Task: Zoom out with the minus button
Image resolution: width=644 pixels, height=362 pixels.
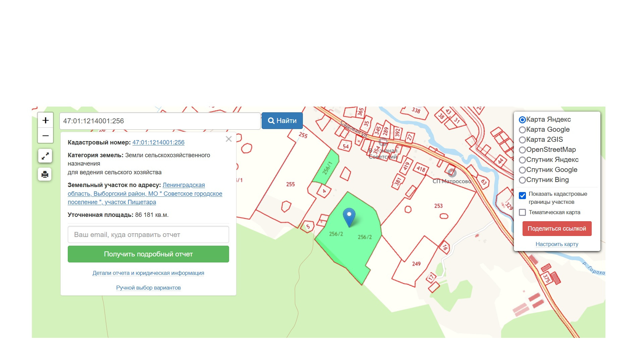Action: point(46,136)
